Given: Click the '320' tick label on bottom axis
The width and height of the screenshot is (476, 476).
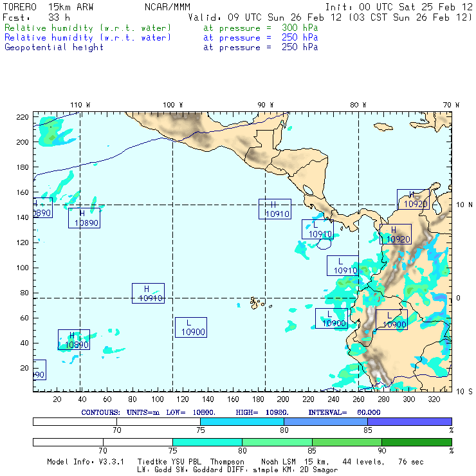Looking at the screenshot, I should (434, 399).
